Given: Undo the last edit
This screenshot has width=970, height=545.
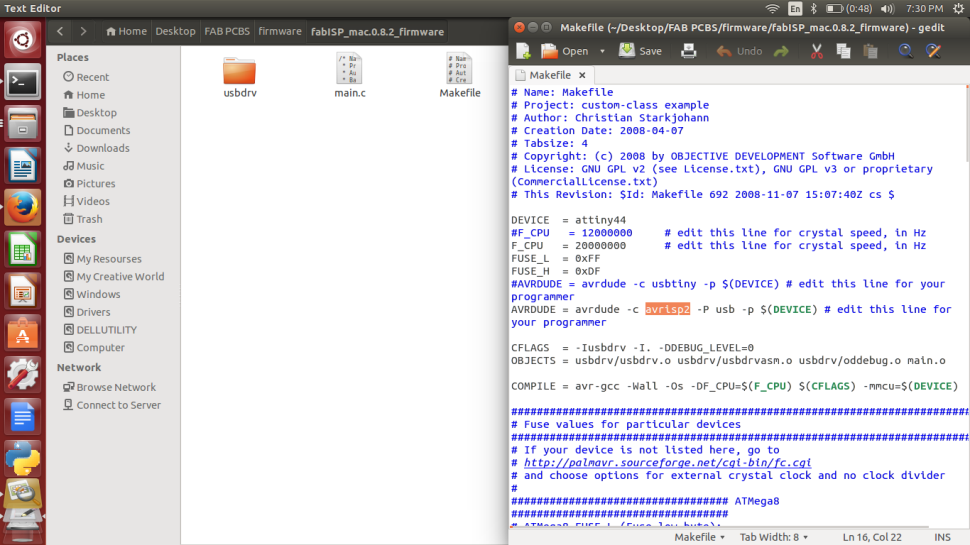Looking at the screenshot, I should coord(739,51).
